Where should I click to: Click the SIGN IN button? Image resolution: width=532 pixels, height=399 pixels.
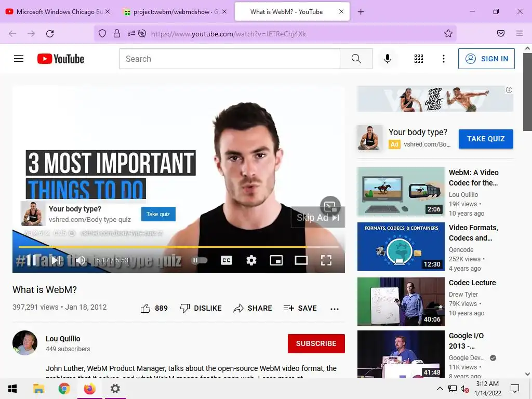coord(486,59)
